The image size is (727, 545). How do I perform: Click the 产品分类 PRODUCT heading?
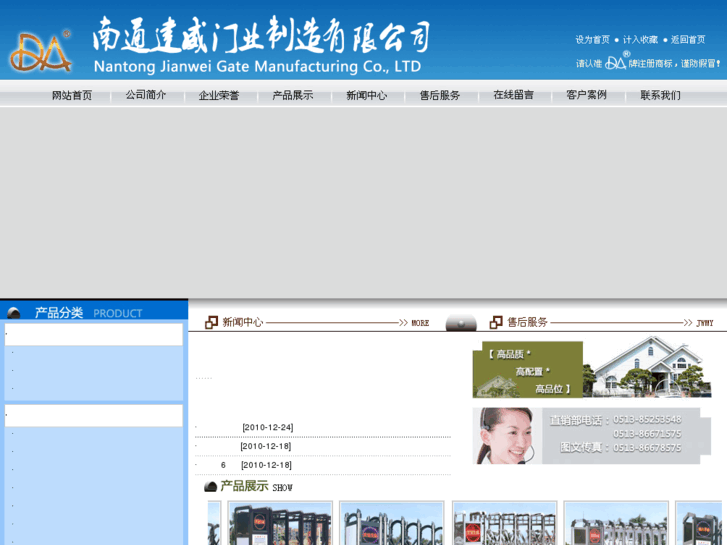click(x=88, y=313)
